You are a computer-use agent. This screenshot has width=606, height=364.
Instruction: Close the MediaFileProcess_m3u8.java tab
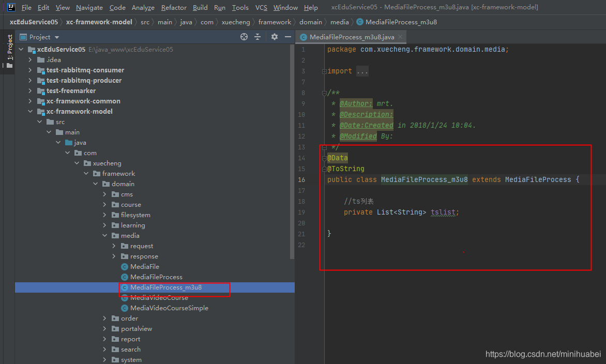tap(400, 37)
